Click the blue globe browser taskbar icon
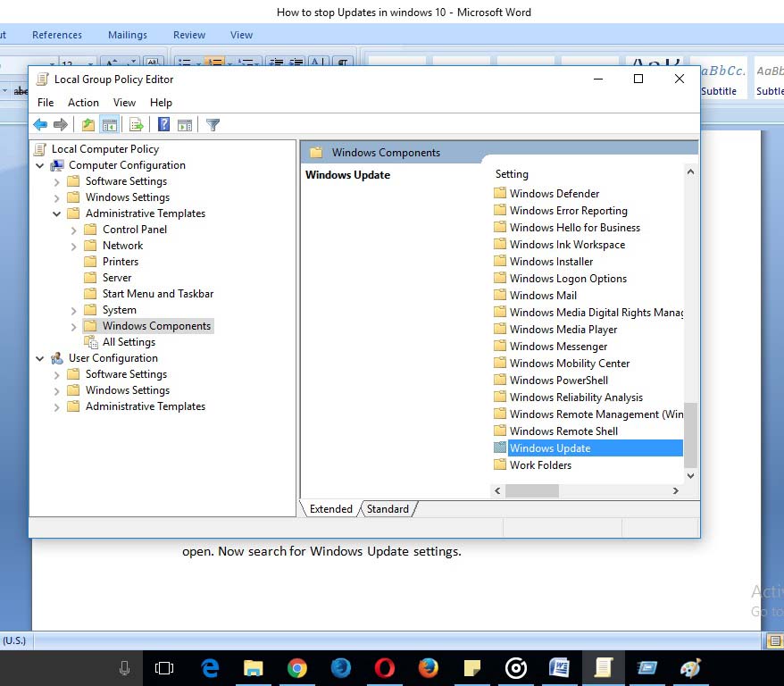The width and height of the screenshot is (784, 686). [341, 668]
